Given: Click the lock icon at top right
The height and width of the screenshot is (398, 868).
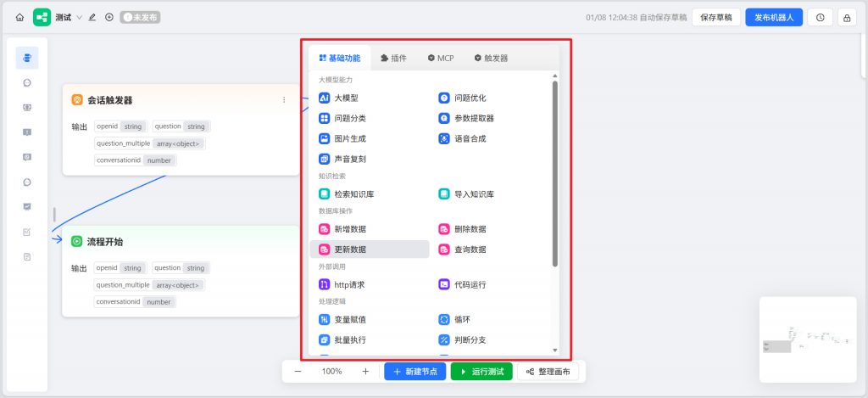Looking at the screenshot, I should pos(847,17).
